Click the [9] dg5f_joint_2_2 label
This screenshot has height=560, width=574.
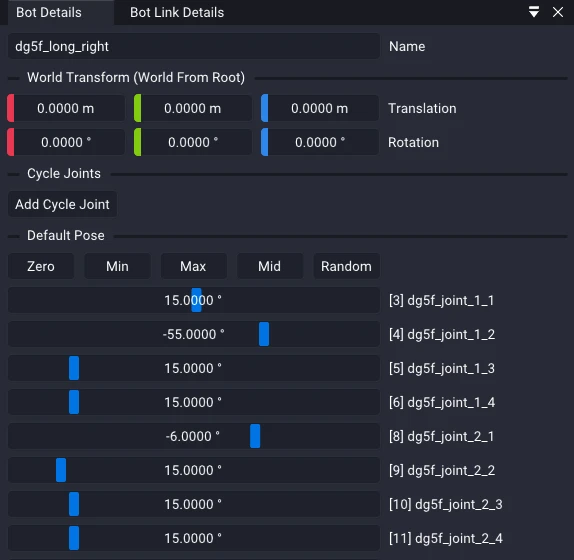(442, 471)
